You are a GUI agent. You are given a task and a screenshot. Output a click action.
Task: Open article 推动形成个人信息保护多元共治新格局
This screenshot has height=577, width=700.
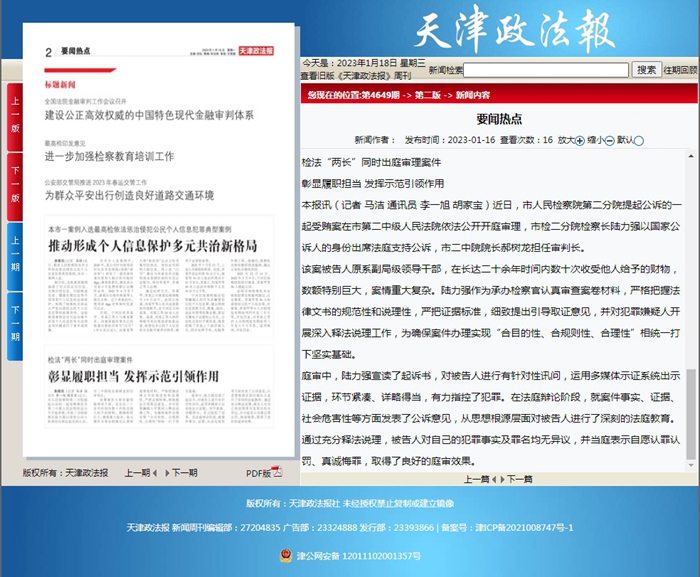click(153, 246)
